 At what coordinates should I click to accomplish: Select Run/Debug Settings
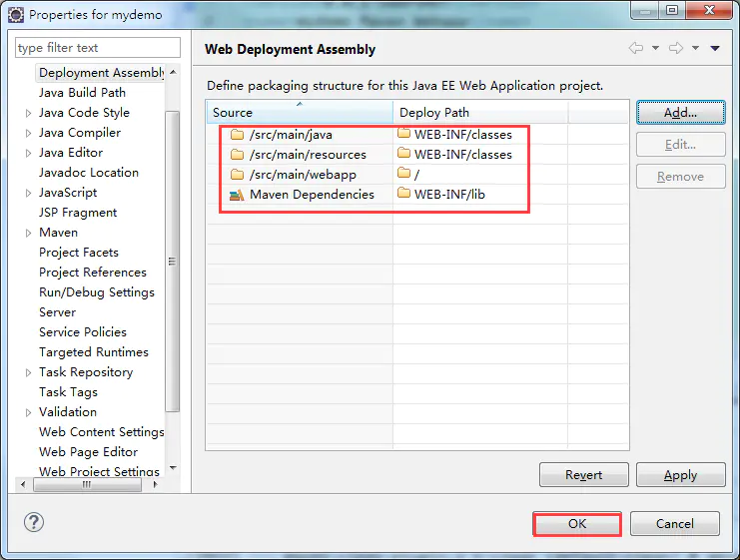(97, 292)
